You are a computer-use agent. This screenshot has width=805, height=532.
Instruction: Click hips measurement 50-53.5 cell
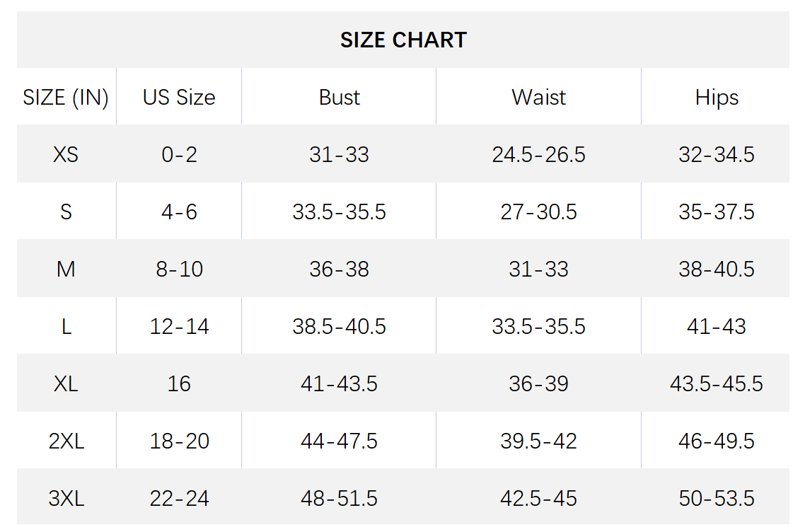coord(717,499)
